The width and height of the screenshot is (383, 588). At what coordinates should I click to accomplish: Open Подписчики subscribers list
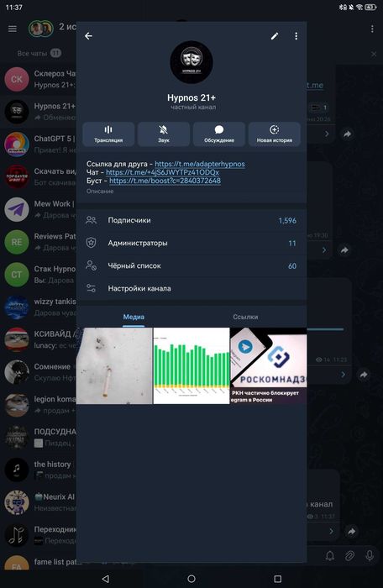point(191,220)
